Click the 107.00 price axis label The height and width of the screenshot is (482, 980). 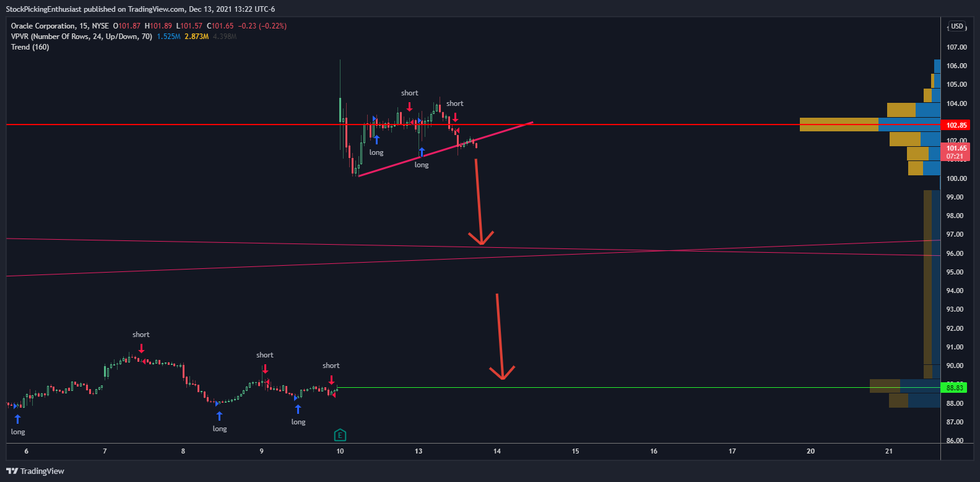pyautogui.click(x=956, y=47)
